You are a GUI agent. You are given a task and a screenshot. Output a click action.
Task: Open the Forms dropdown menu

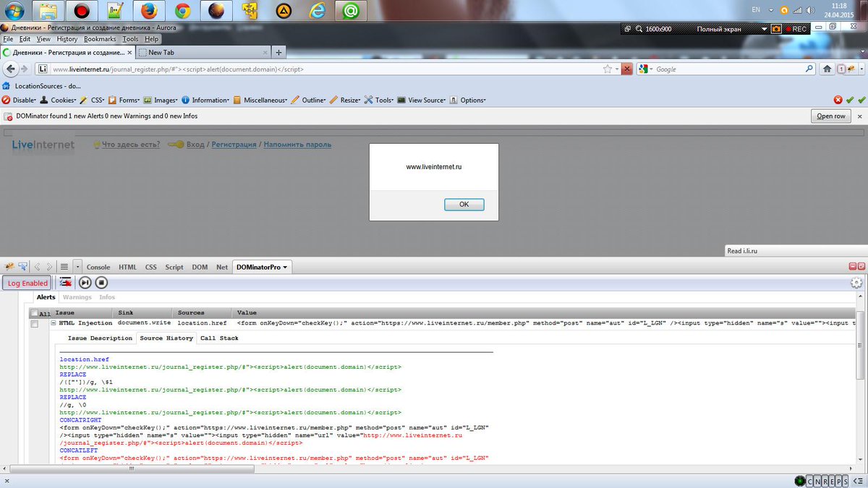coord(124,100)
